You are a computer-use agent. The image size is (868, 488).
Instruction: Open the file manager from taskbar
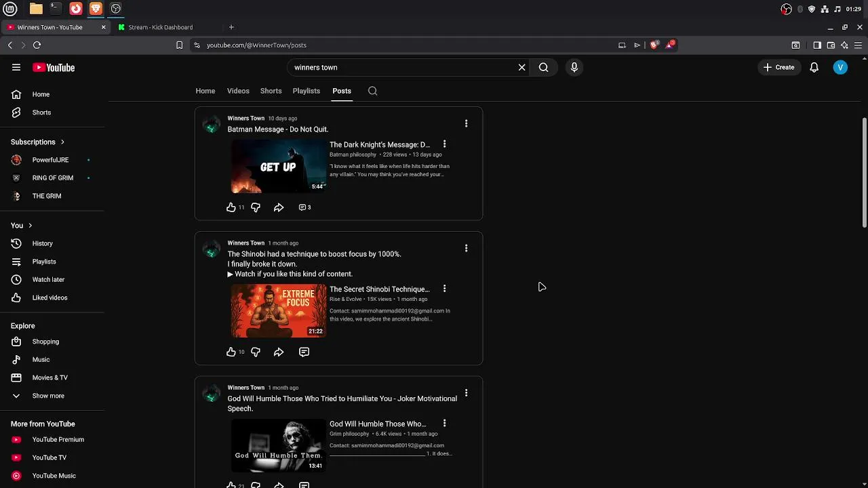[36, 9]
